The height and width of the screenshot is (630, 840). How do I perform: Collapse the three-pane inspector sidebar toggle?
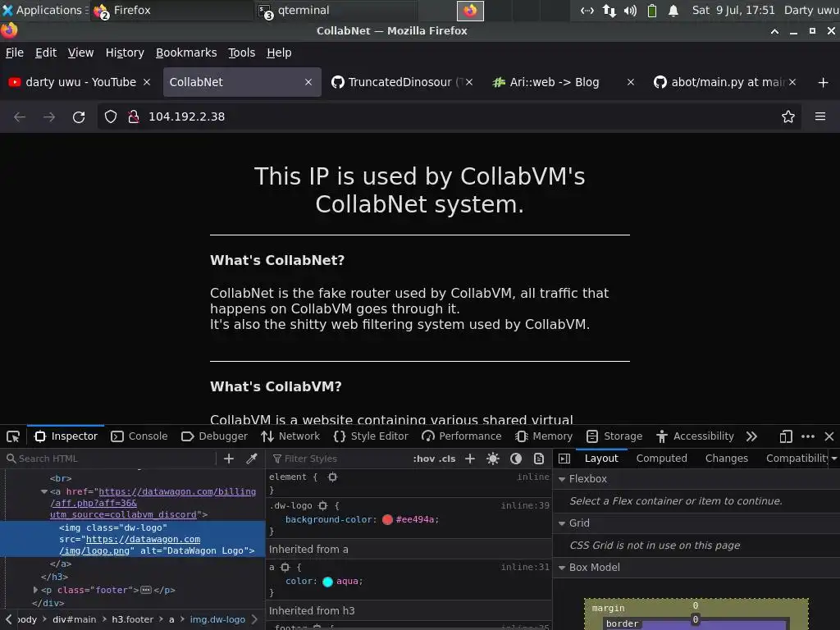(564, 459)
